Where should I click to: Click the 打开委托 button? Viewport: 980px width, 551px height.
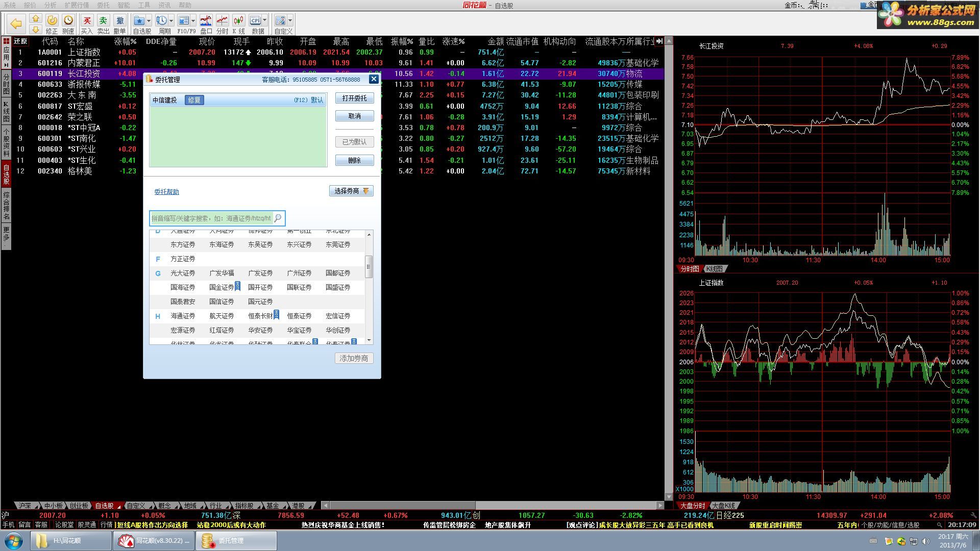[x=355, y=98]
